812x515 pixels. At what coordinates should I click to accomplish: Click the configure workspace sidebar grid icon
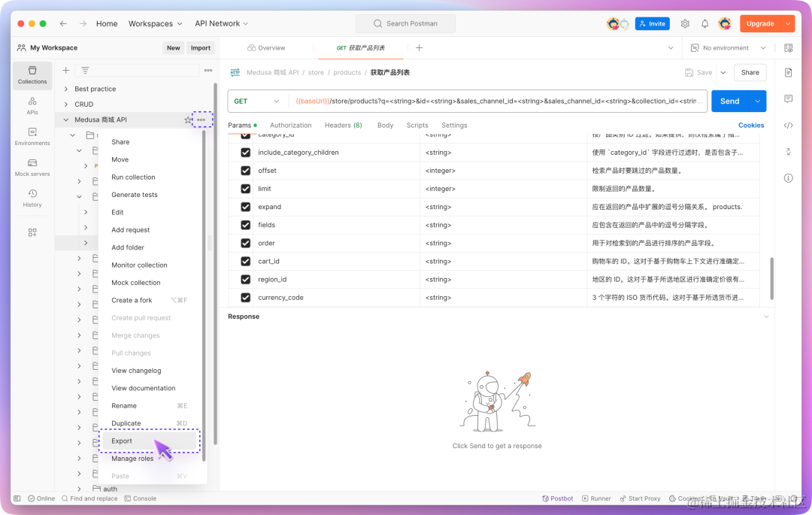[32, 232]
